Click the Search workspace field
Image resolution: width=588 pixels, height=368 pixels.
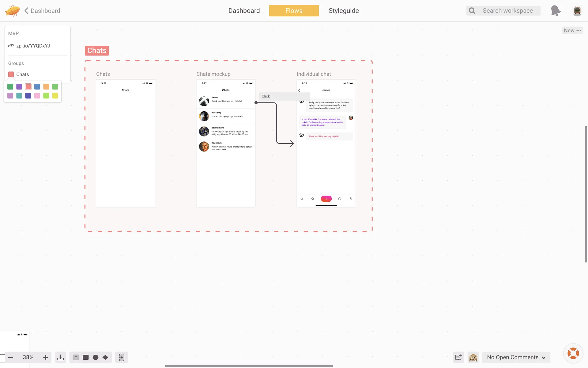507,11
